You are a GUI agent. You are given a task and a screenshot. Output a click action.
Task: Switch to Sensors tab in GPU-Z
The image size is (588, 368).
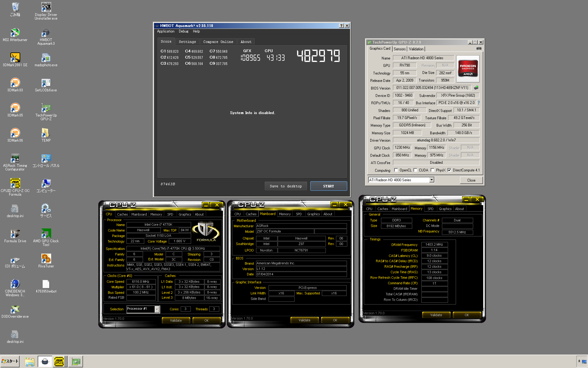point(399,49)
